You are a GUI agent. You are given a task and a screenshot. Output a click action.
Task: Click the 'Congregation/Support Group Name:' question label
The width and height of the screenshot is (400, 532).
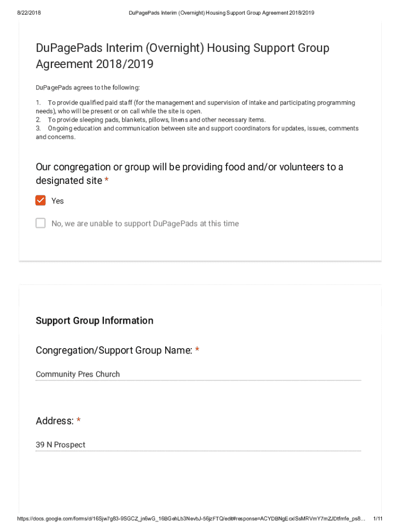point(114,351)
